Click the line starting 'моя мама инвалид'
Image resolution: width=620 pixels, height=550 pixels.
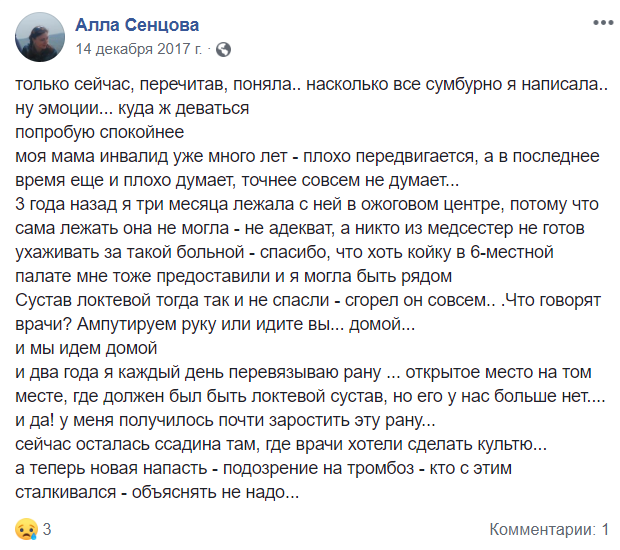307,156
